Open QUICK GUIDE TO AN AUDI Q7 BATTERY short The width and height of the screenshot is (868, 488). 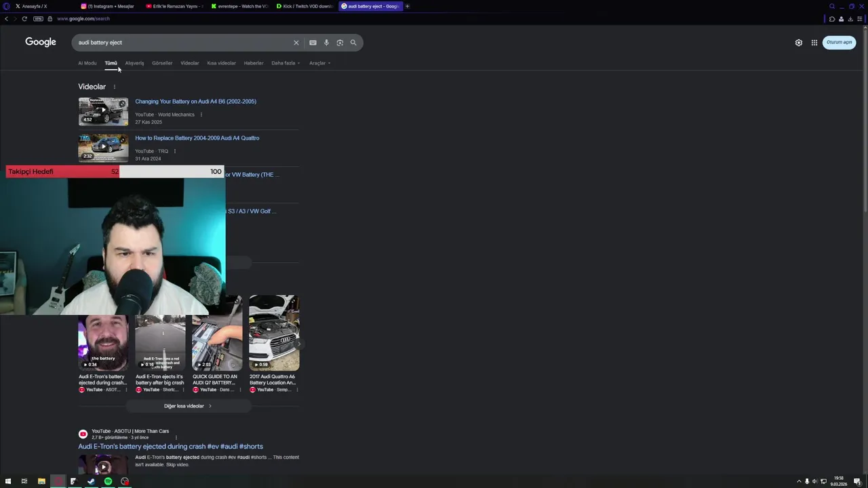click(x=217, y=344)
